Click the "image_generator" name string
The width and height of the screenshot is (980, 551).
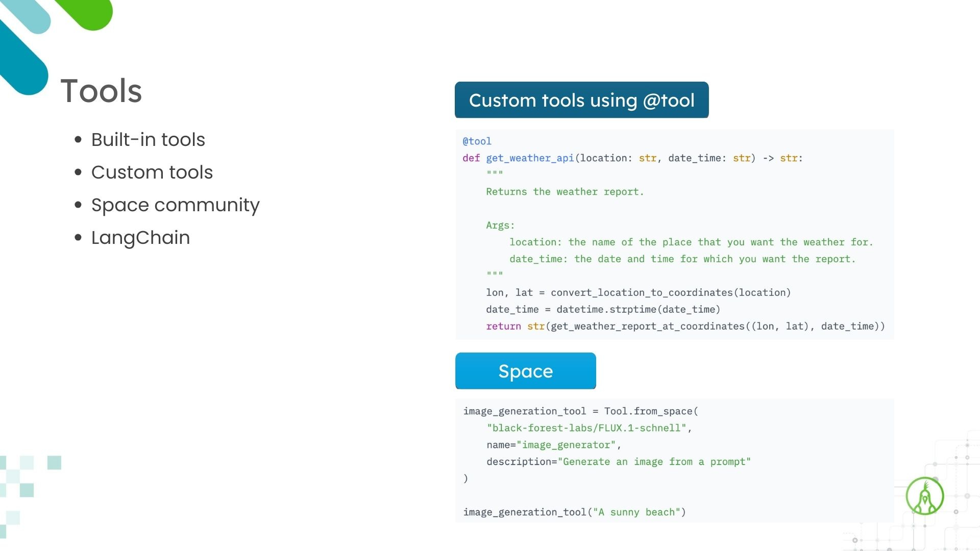pyautogui.click(x=566, y=445)
